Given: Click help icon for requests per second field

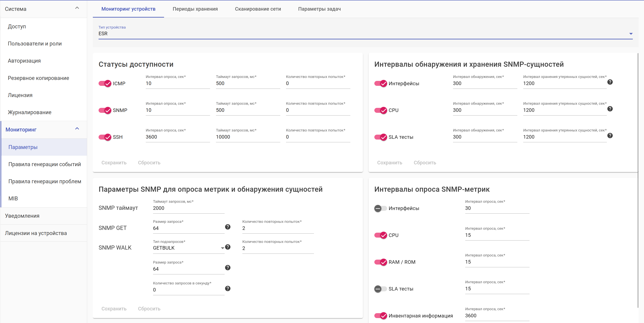Looking at the screenshot, I should (x=228, y=288).
